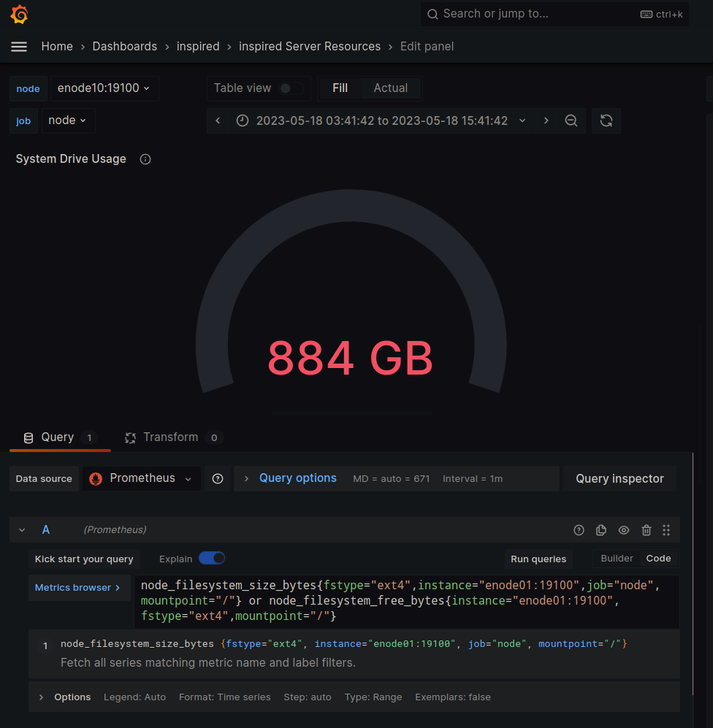Open inspired Server Resources breadcrumb
Screen dimensions: 713x728
310,47
